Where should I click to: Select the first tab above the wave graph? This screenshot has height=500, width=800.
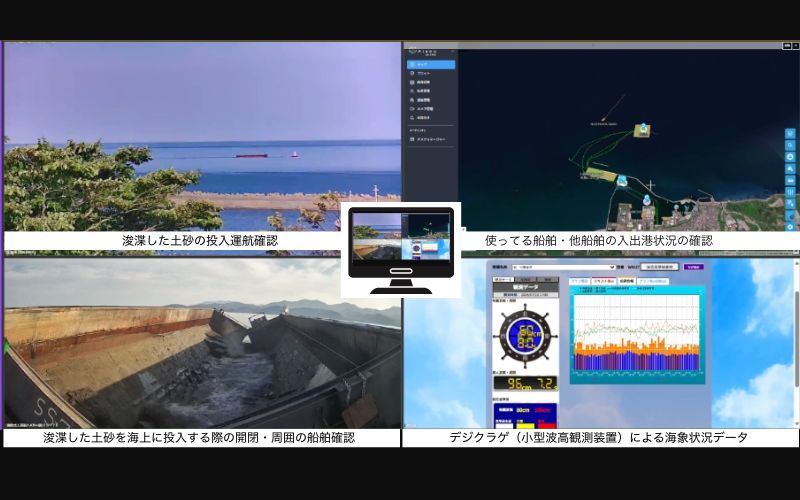pos(579,282)
